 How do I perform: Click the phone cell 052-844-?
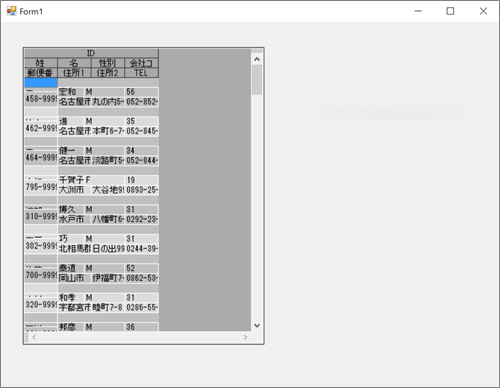tap(142, 160)
